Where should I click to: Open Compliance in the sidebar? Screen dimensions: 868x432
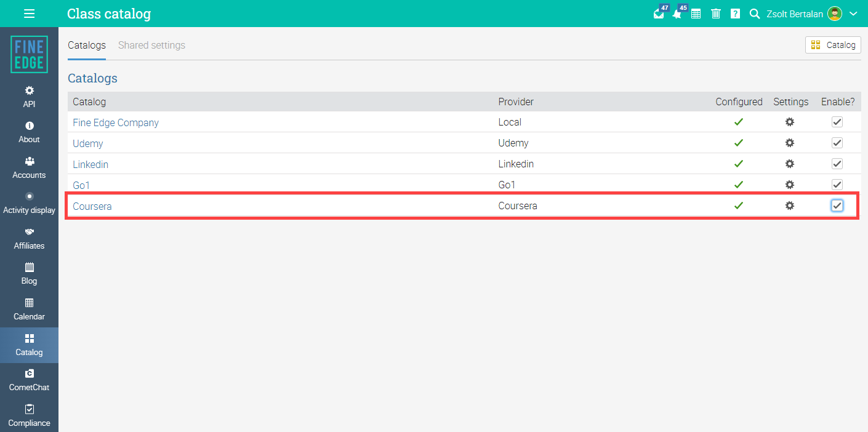pos(29,416)
